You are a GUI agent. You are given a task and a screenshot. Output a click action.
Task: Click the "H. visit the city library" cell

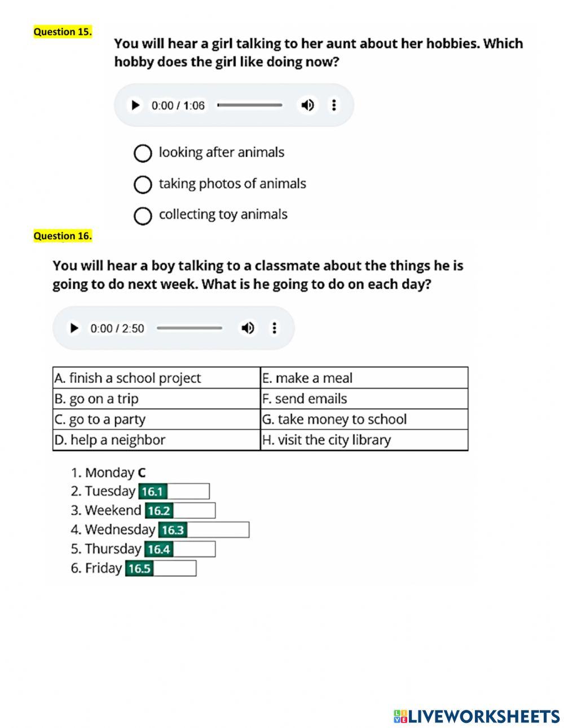[364, 440]
